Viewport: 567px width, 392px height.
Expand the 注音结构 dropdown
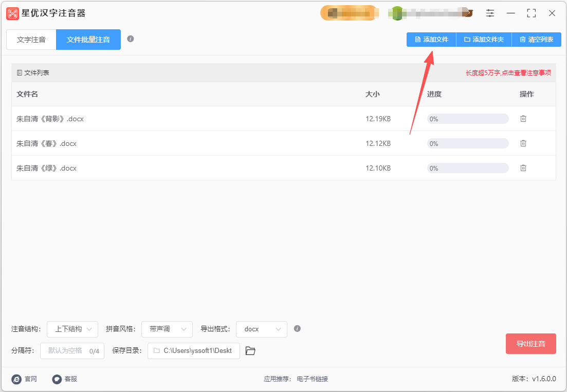tap(72, 329)
